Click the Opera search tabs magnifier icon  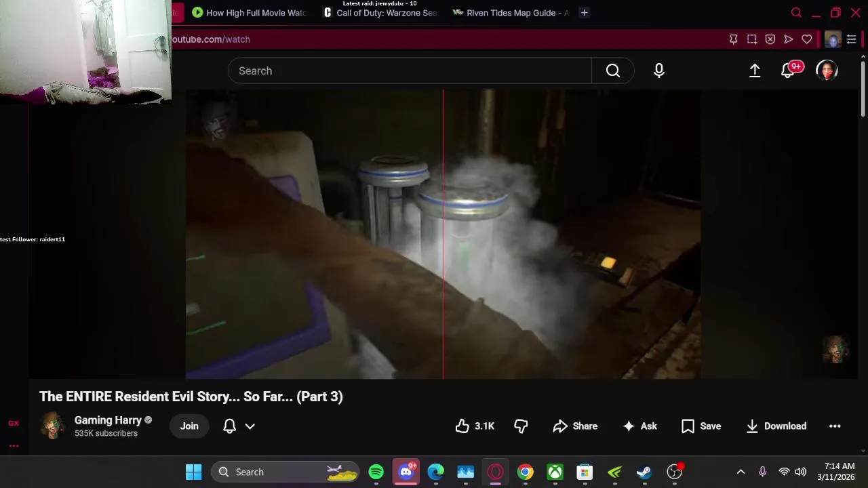pos(796,13)
